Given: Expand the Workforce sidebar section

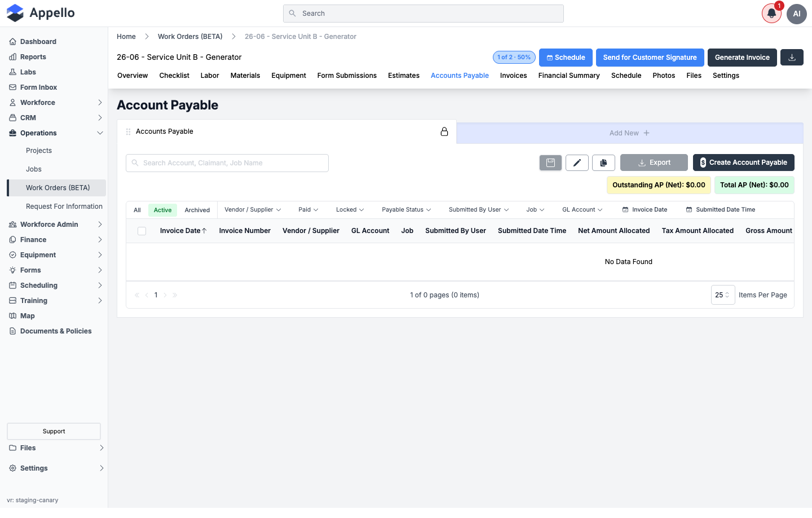Looking at the screenshot, I should point(56,103).
